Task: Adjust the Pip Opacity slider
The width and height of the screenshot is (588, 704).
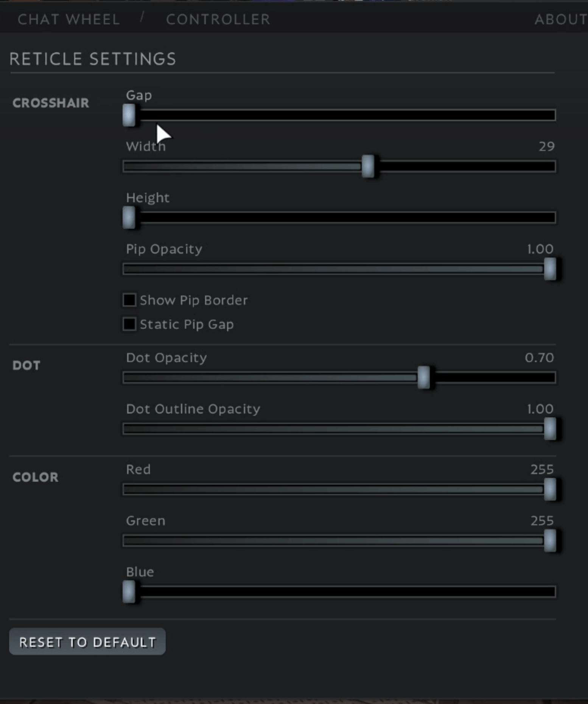Action: [x=549, y=269]
